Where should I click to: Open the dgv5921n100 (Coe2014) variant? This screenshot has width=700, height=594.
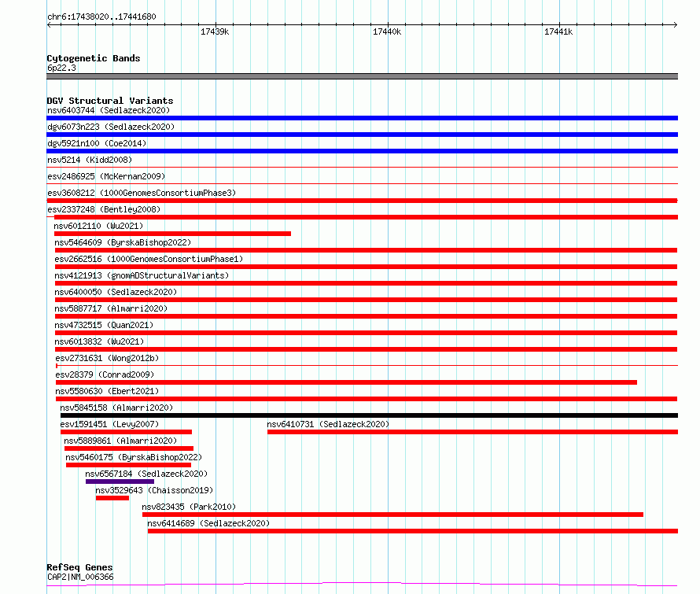pyautogui.click(x=97, y=143)
